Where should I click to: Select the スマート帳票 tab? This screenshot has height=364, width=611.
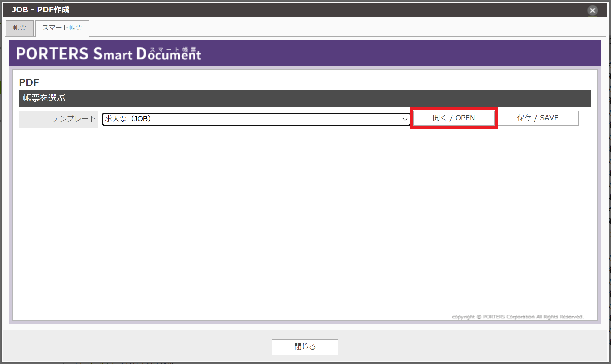62,27
